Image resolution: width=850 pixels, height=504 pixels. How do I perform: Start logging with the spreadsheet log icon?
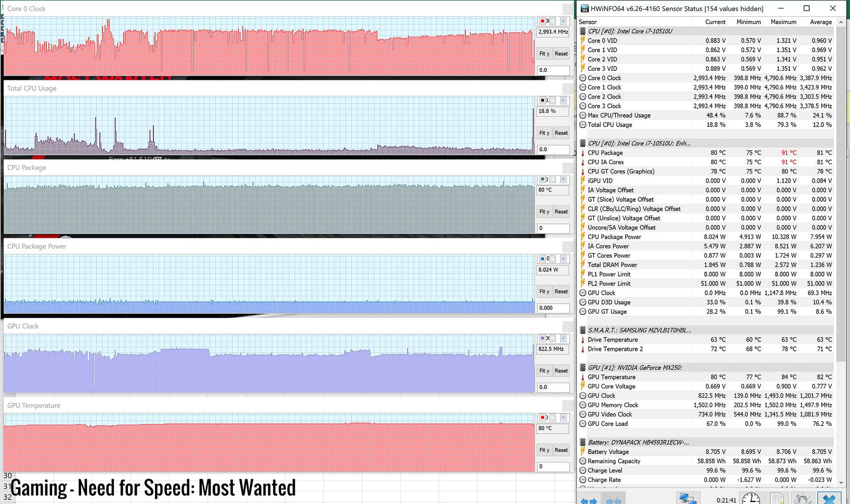click(777, 499)
